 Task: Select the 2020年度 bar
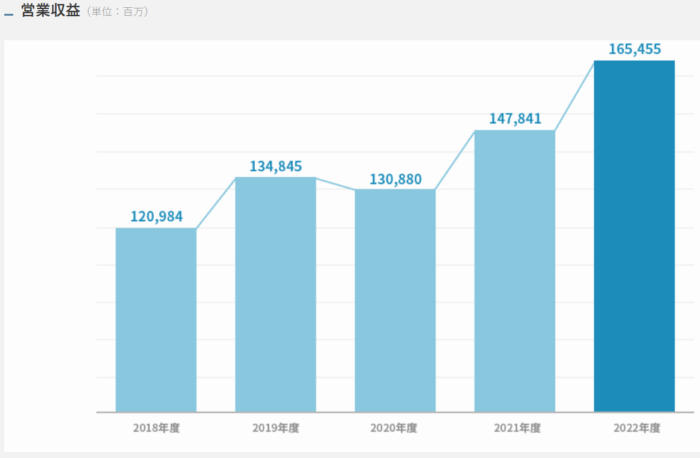coord(395,300)
